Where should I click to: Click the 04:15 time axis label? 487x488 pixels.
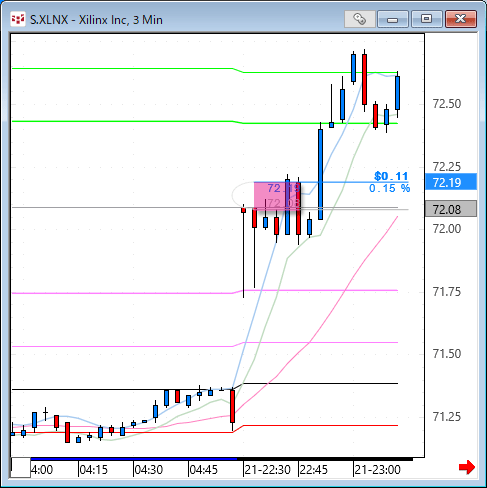point(94,470)
